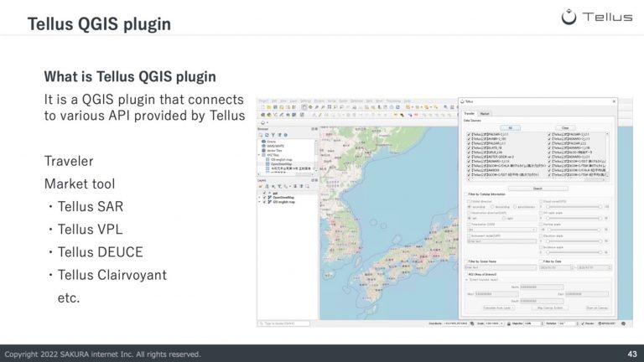
Task: Select the Pan Map tool icon
Action: pyautogui.click(x=304, y=106)
